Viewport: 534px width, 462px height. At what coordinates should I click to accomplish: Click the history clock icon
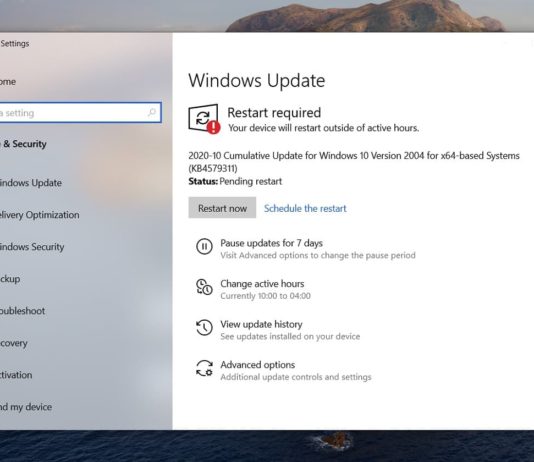pos(204,327)
